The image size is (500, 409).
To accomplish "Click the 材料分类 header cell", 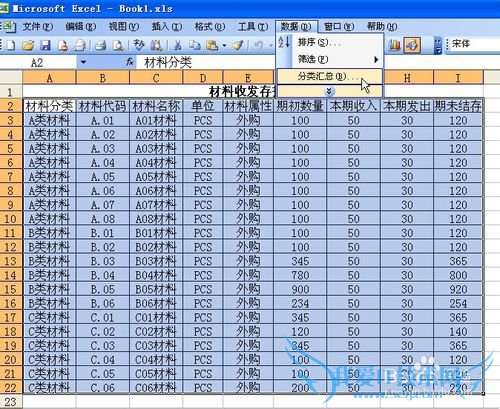I will point(50,106).
